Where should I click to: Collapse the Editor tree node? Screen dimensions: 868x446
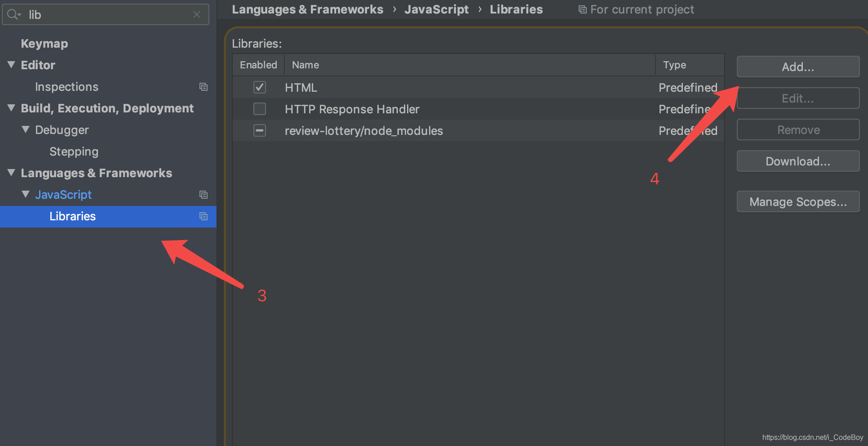click(x=12, y=65)
